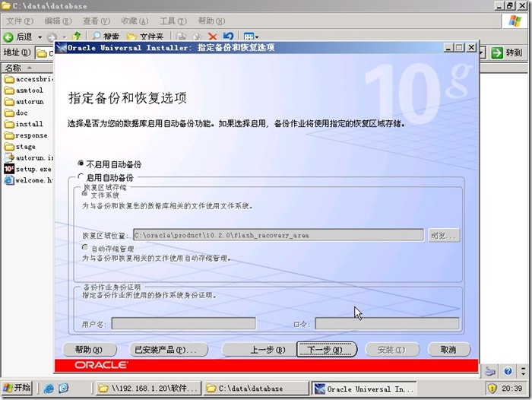
Task: Open Search (搜索) in Explorer toolbar
Action: pos(106,37)
